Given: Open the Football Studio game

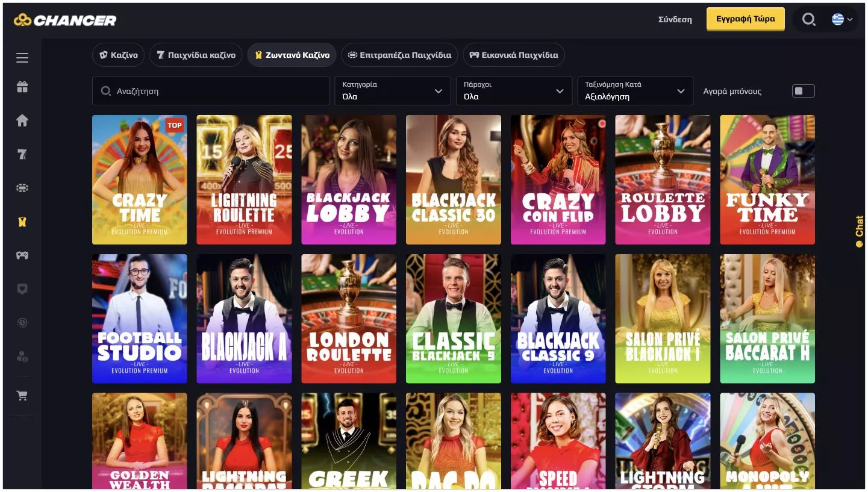Looking at the screenshot, I should [140, 319].
